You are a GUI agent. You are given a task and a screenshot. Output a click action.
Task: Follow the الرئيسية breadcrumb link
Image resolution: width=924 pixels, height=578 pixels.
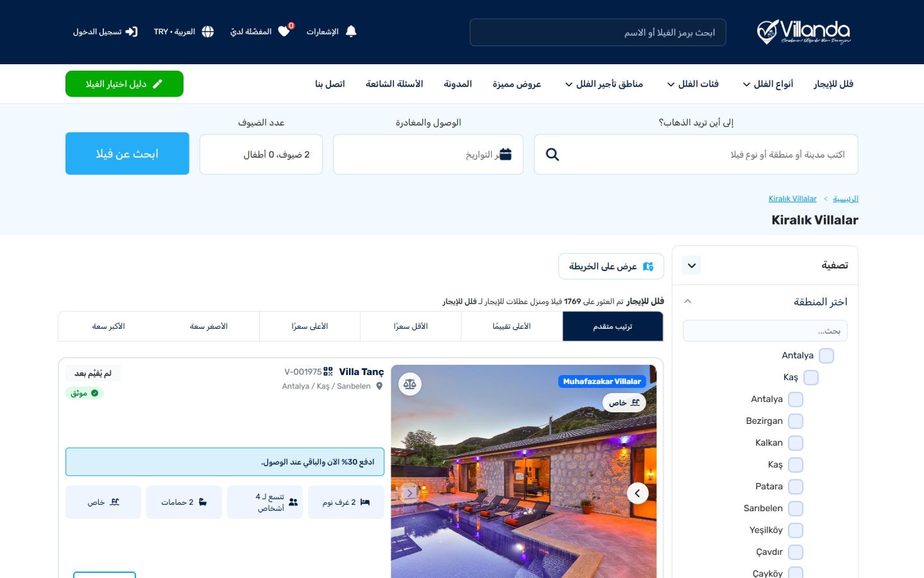click(846, 199)
